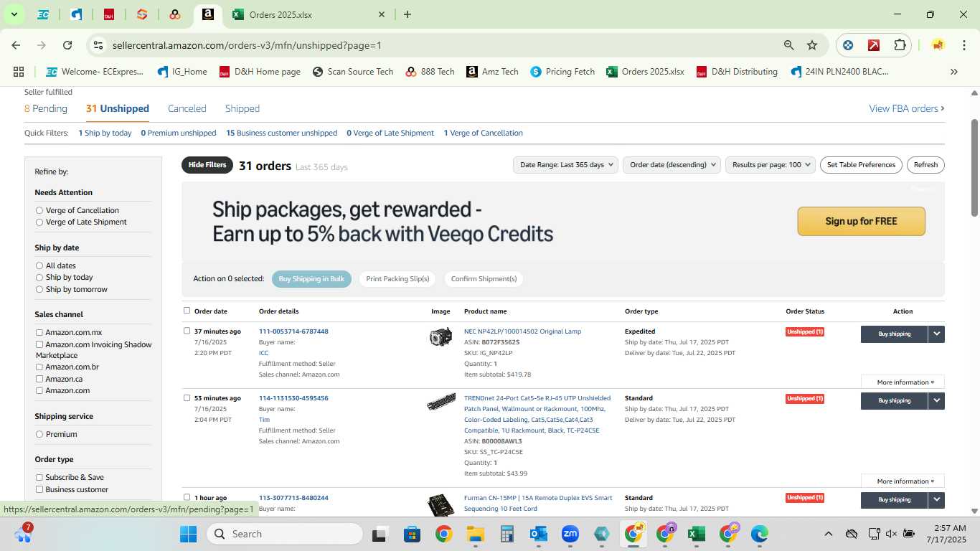The height and width of the screenshot is (551, 980).
Task: Tick the select-all orders checkbox in header
Action: (187, 311)
